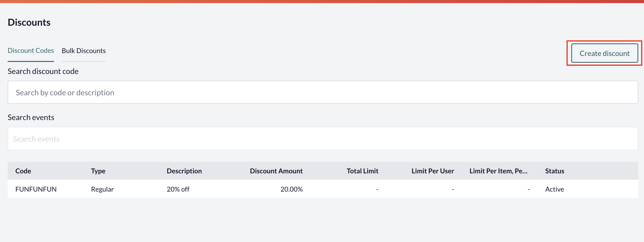Image resolution: width=644 pixels, height=242 pixels.
Task: Select the Description column header
Action: (x=184, y=171)
